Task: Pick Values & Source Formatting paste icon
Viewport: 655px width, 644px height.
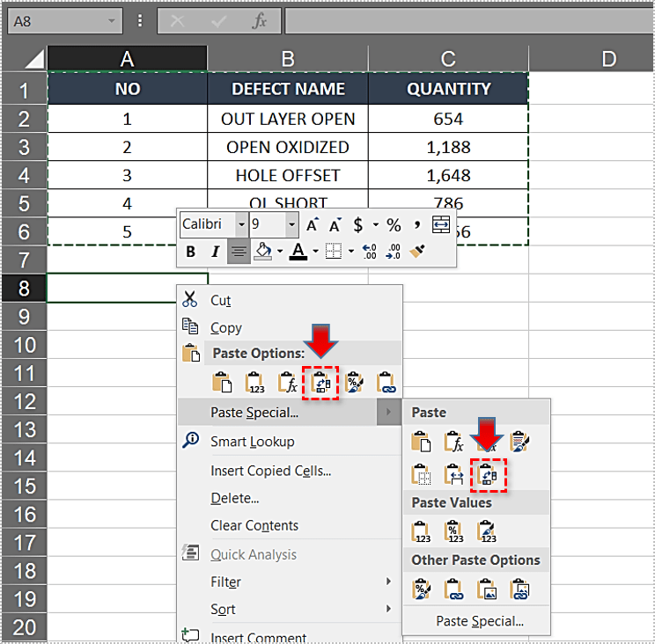Action: [487, 531]
